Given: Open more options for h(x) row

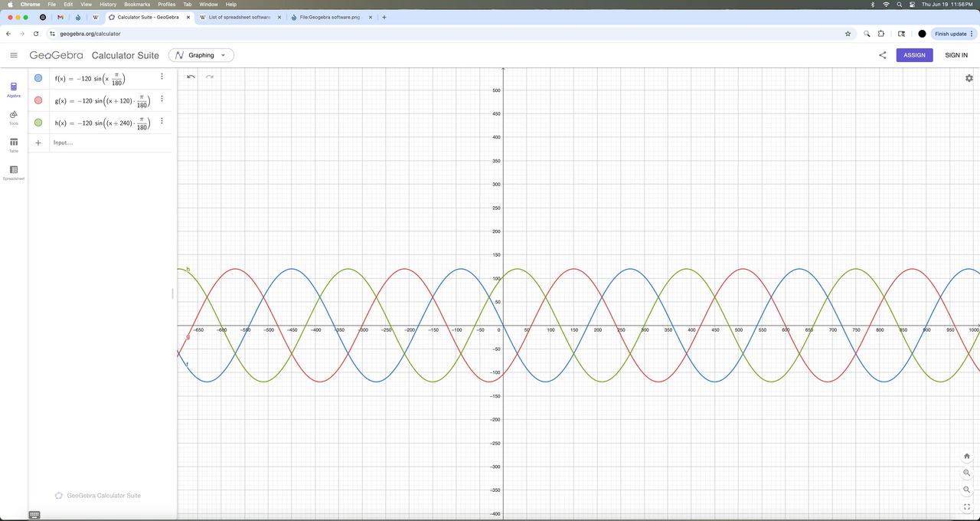Looking at the screenshot, I should pyautogui.click(x=162, y=121).
